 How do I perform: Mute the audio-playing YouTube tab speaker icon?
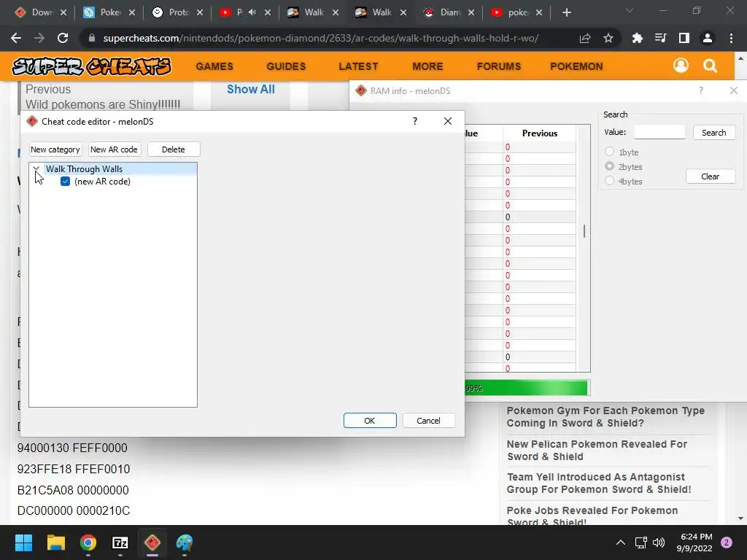tap(252, 12)
